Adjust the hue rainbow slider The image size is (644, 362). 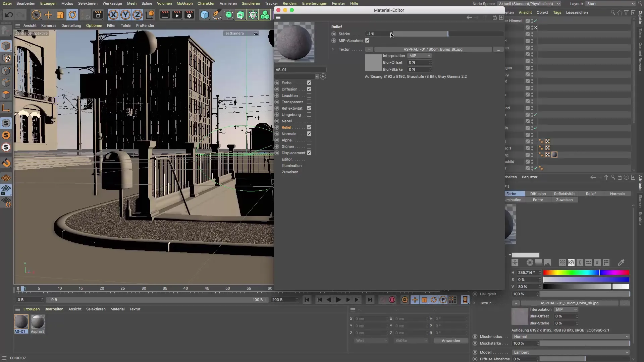(x=586, y=273)
